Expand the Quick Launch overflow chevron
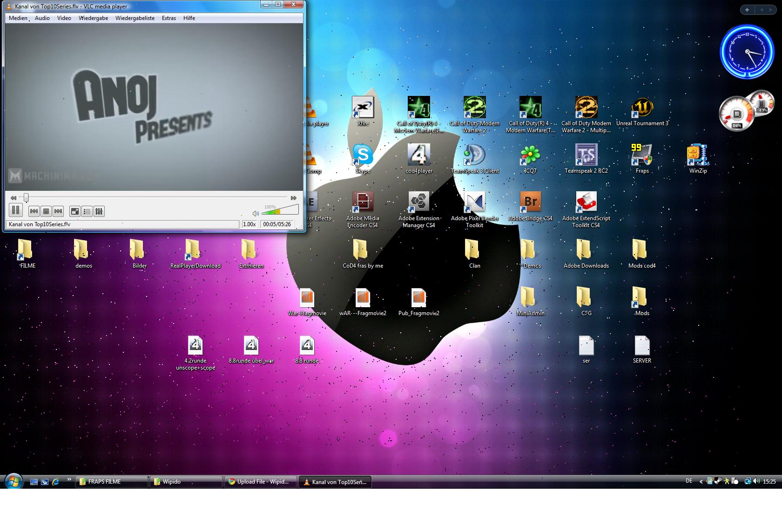Image resolution: width=782 pixels, height=532 pixels. click(69, 479)
